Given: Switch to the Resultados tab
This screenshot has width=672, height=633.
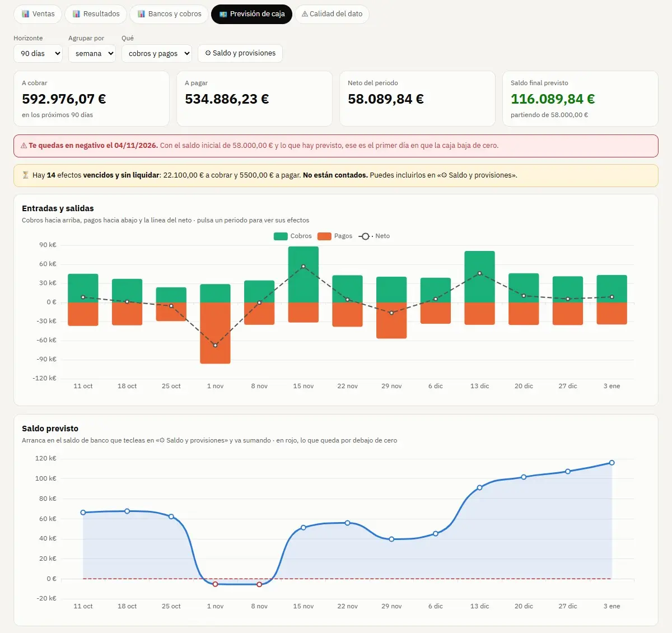Looking at the screenshot, I should (95, 14).
